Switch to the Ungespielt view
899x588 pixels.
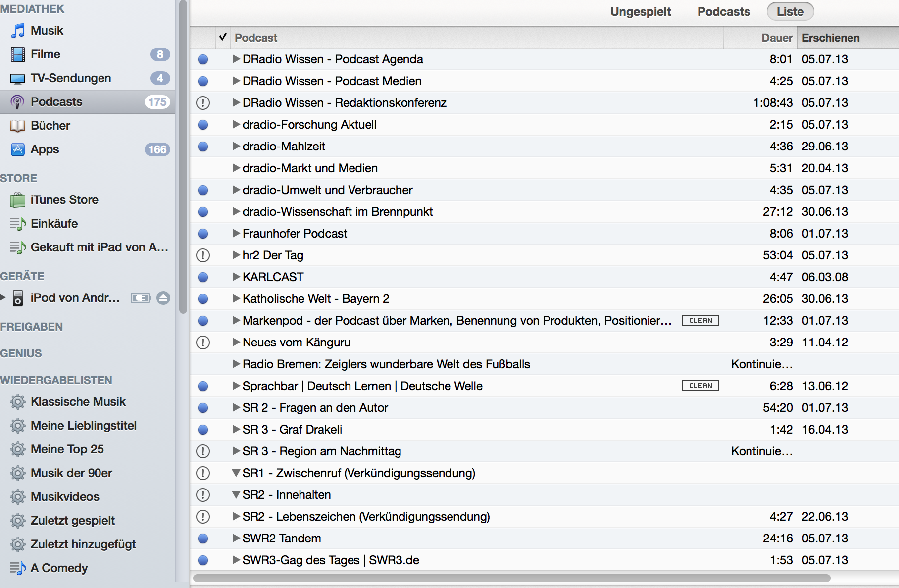641,12
